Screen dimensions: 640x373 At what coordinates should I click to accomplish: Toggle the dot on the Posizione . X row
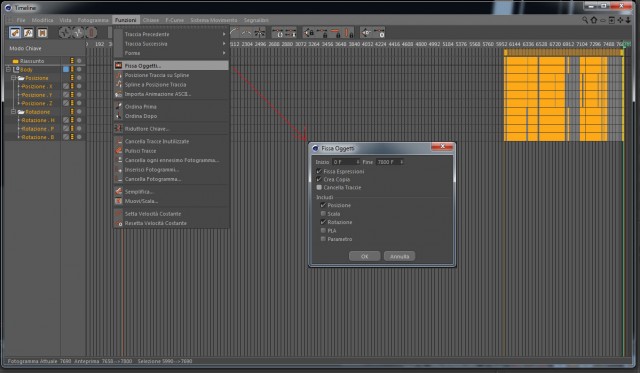79,86
